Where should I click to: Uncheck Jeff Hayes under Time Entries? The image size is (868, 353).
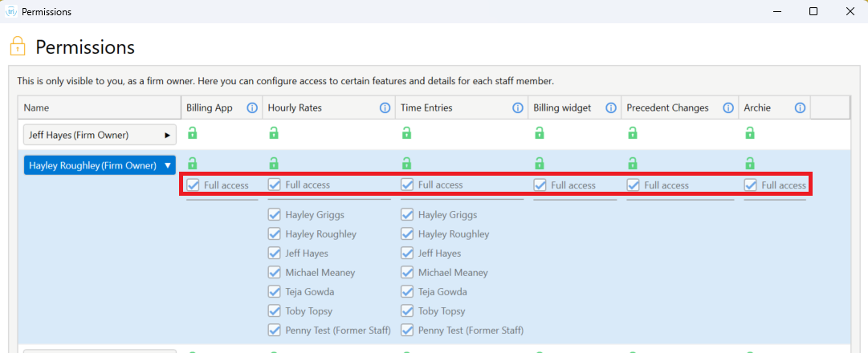[407, 254]
